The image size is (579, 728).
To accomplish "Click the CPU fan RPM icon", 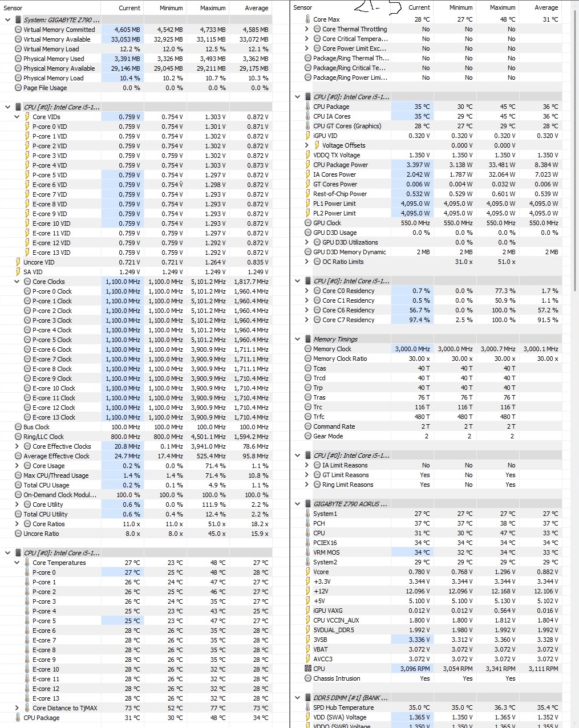I will pyautogui.click(x=308, y=669).
